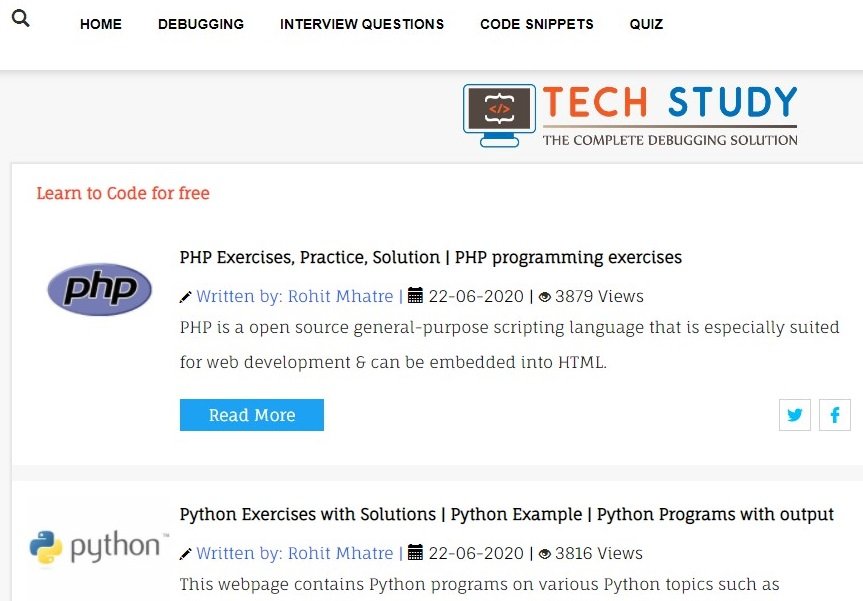Click the eye icon next to 3816 Views

(x=545, y=554)
